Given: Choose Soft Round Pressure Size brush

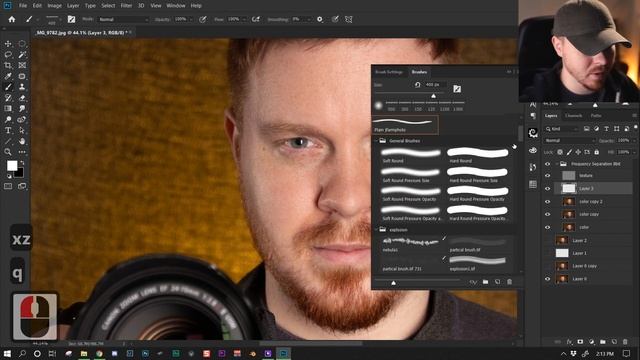Looking at the screenshot, I should click(411, 175).
